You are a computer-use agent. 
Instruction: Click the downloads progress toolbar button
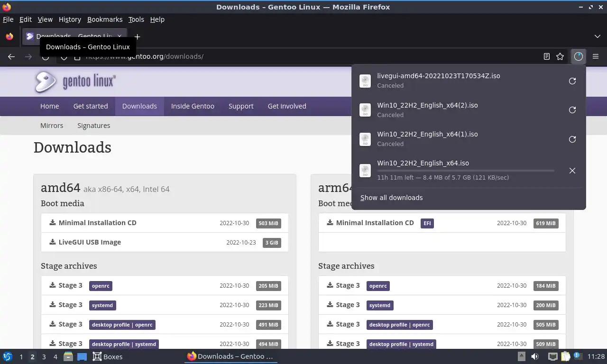coord(578,56)
